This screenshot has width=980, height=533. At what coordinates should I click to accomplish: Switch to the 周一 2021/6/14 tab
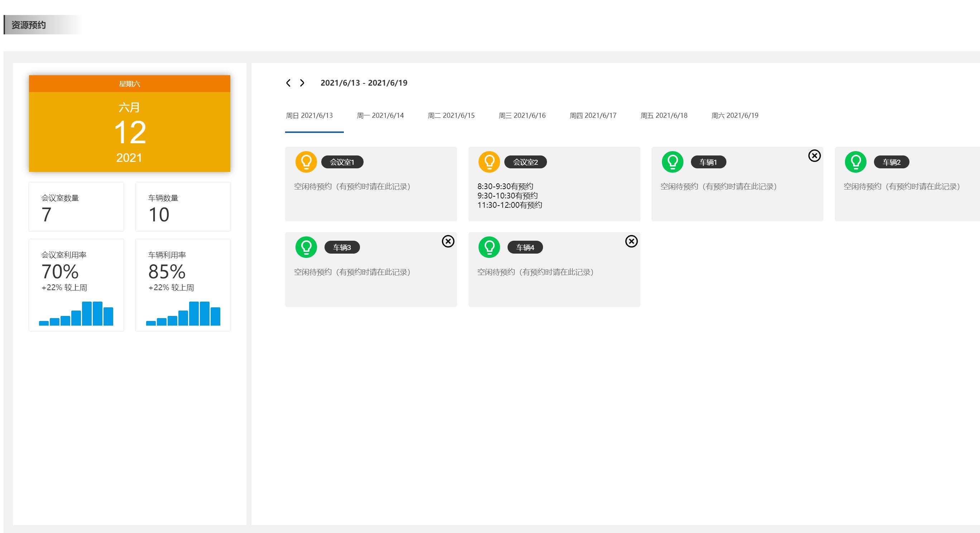tap(380, 116)
